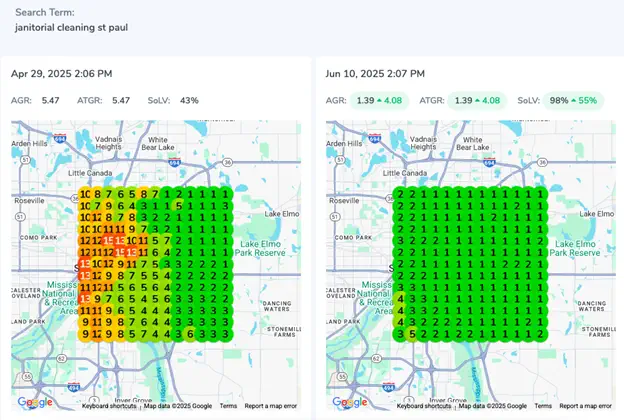Click the Highway 55 marker on April 29 map
This screenshot has width=624, height=420.
click(27, 377)
